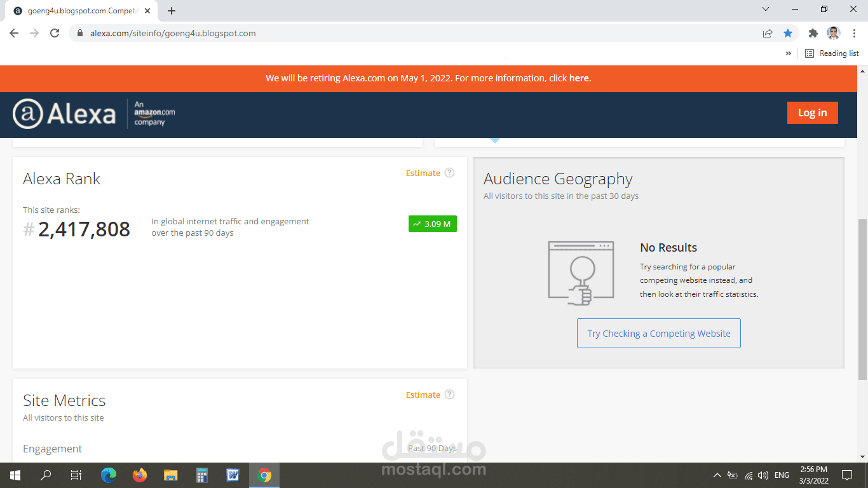Screen dimensions: 868x488
Task: Click the browser forward arrow
Action: click(x=34, y=33)
